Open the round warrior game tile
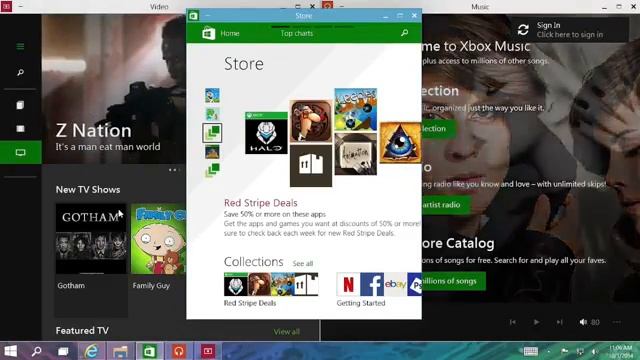This screenshot has height=360, width=640. pos(311,121)
